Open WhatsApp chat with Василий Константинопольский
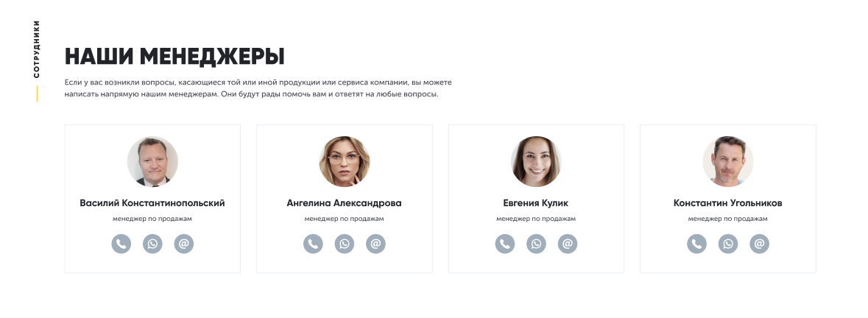Screen dimensions: 868x318 153,244
